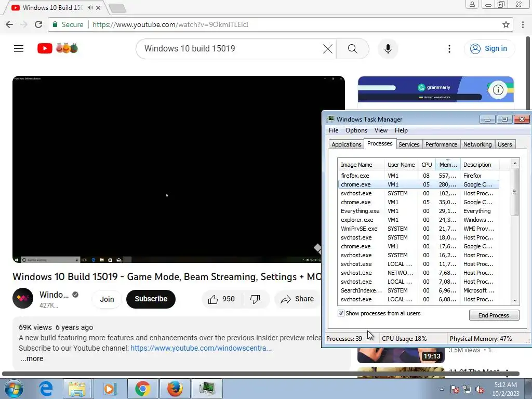The height and width of the screenshot is (399, 532).
Task: Like the video (950)
Action: pyautogui.click(x=221, y=299)
